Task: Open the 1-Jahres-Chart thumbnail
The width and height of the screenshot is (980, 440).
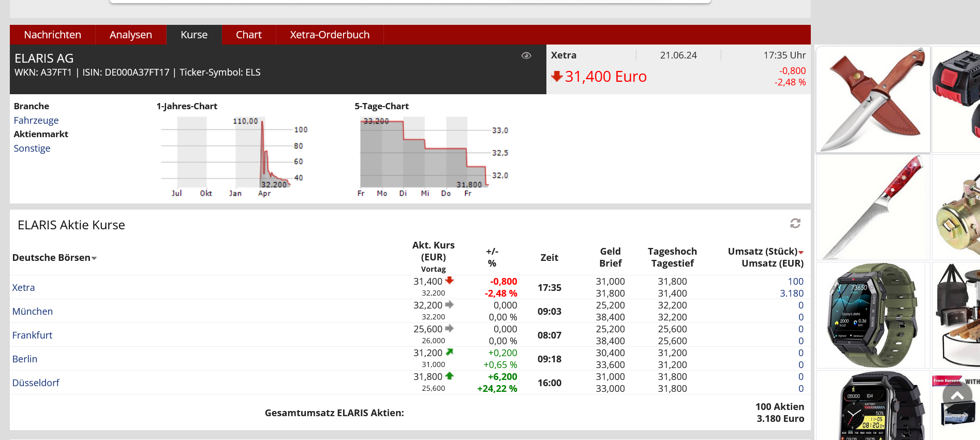Action: click(x=233, y=156)
